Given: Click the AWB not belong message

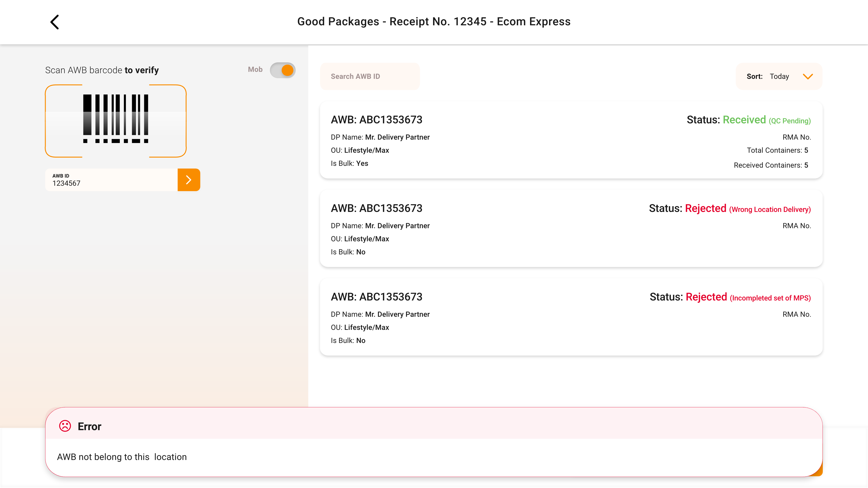Looking at the screenshot, I should click(122, 457).
